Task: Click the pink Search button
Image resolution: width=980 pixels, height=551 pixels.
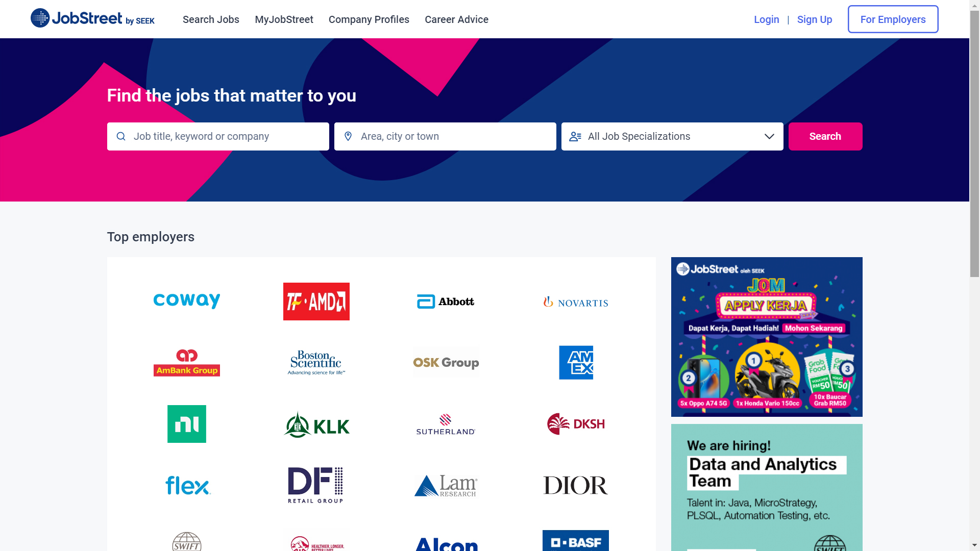Action: click(825, 136)
